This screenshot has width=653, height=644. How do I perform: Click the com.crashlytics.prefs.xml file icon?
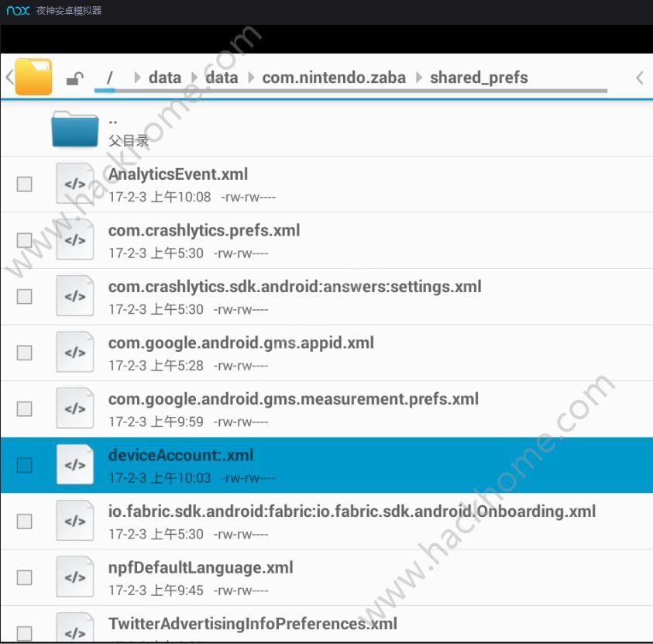pyautogui.click(x=75, y=240)
